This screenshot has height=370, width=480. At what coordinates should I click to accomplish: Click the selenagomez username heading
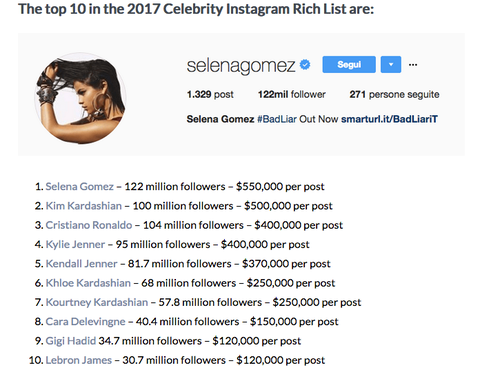[x=241, y=66]
